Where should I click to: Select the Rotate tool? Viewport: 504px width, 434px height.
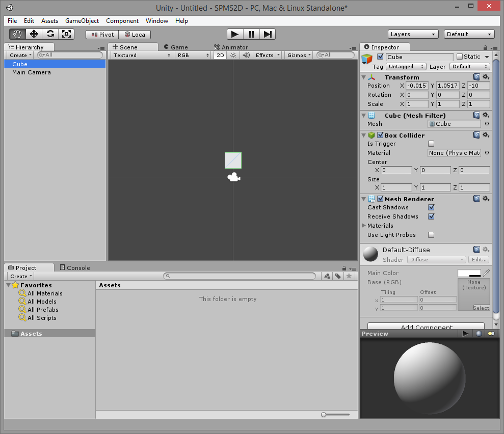50,34
